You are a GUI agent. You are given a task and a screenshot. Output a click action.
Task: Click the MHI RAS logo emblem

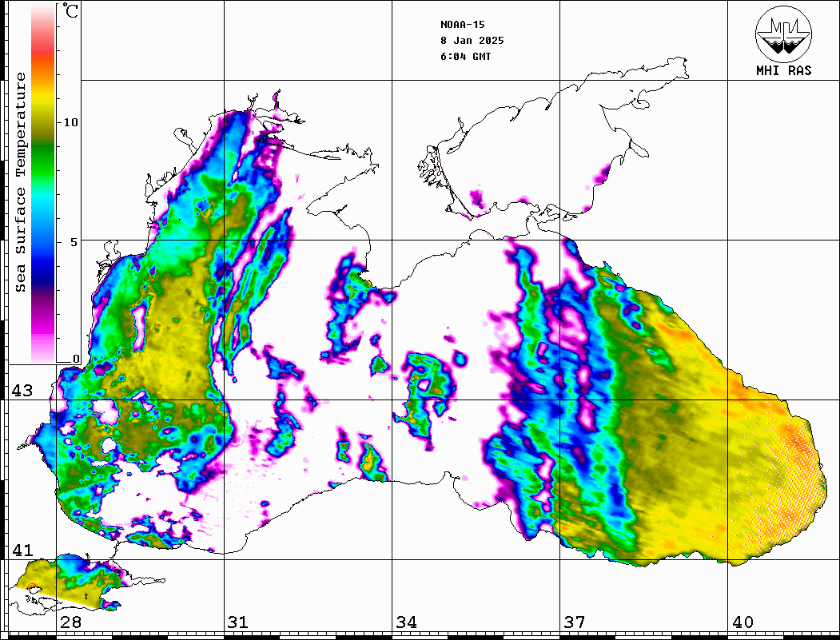click(x=783, y=33)
